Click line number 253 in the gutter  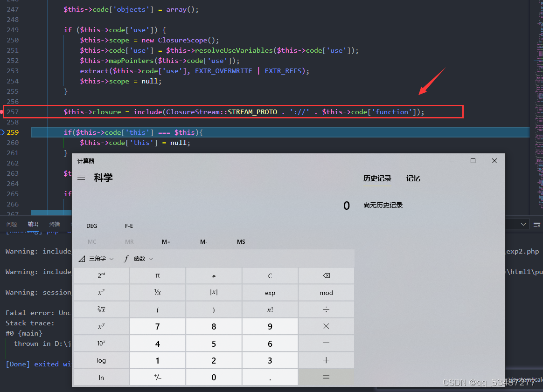pyautogui.click(x=13, y=71)
